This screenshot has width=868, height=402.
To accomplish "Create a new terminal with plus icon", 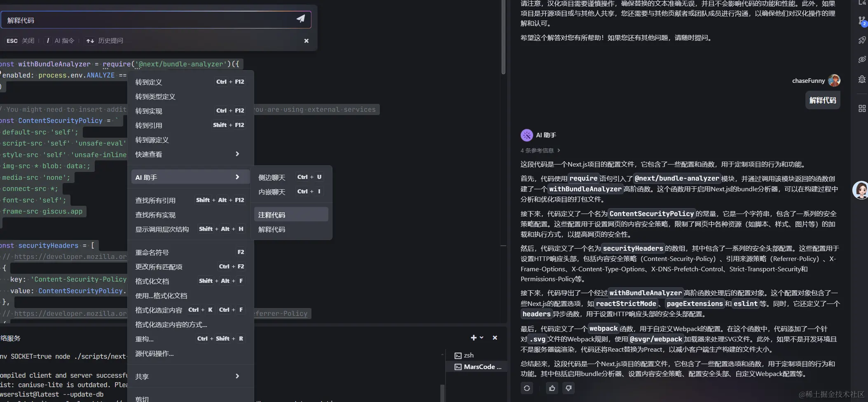I will tap(474, 338).
